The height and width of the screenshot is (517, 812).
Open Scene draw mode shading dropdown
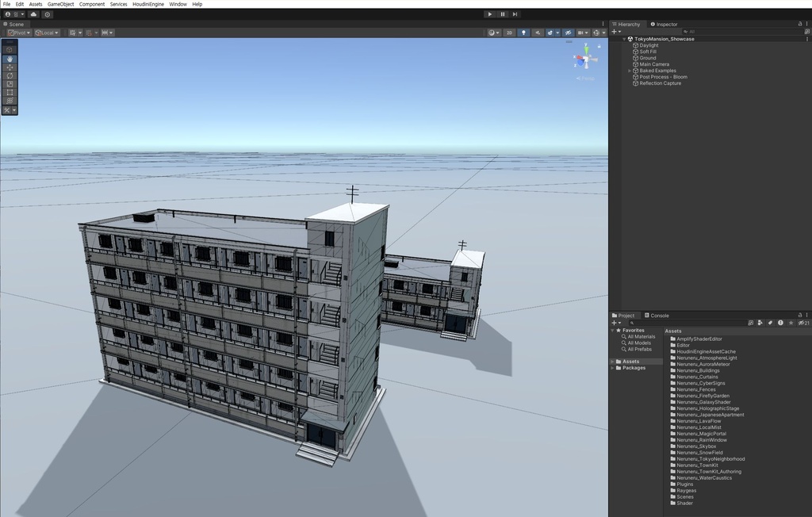(x=495, y=33)
